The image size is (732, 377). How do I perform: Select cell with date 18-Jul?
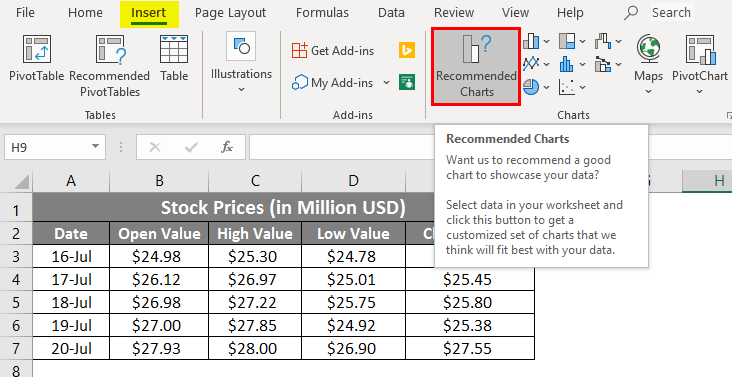(71, 302)
